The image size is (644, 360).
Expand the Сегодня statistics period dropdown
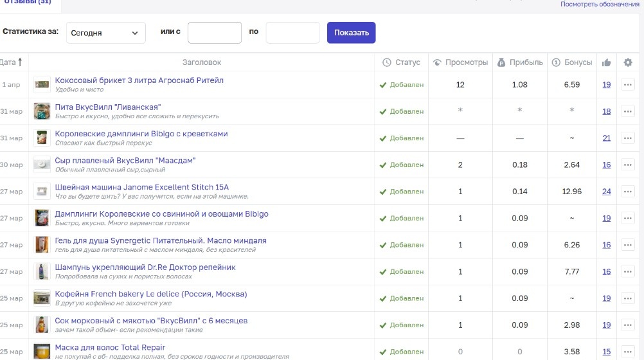pos(105,33)
